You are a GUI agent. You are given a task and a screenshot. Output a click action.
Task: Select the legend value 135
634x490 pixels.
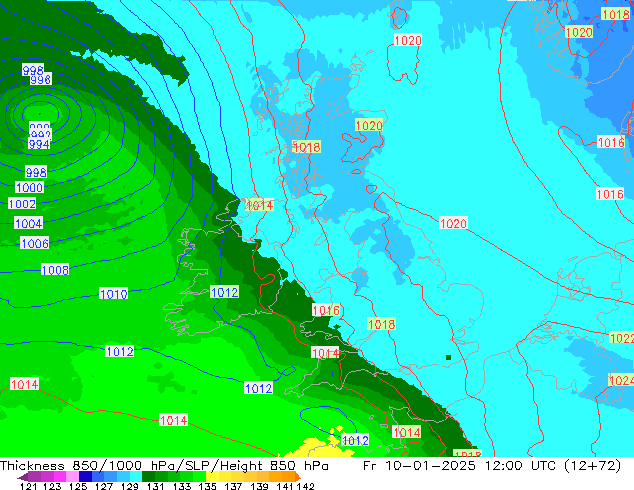[x=207, y=486]
